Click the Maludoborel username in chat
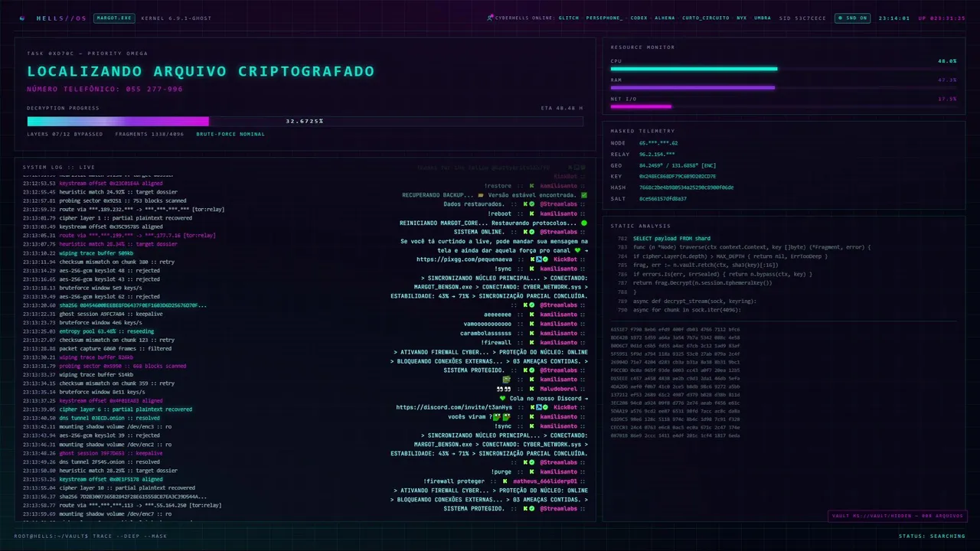Viewport: 980px width, 551px height. [x=558, y=389]
